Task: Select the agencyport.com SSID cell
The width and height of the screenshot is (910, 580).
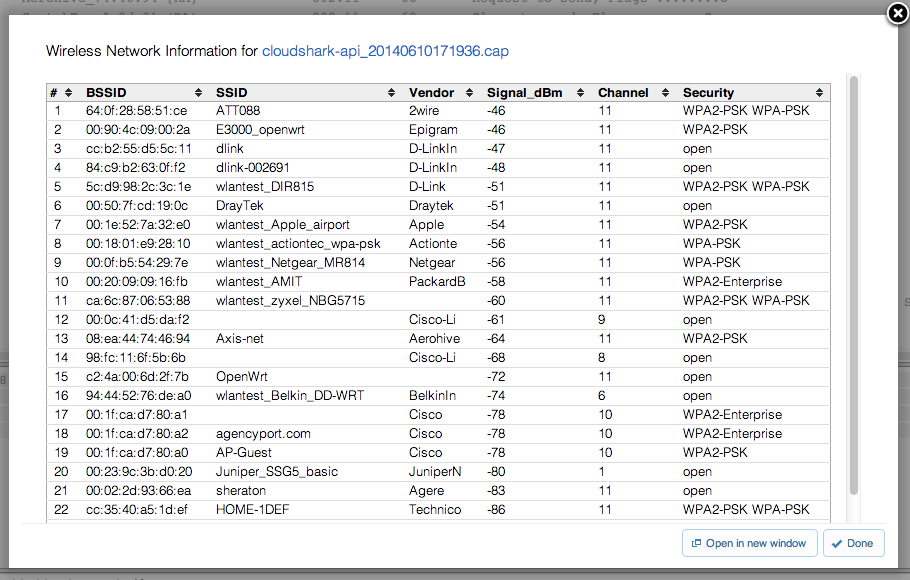Action: coord(263,434)
